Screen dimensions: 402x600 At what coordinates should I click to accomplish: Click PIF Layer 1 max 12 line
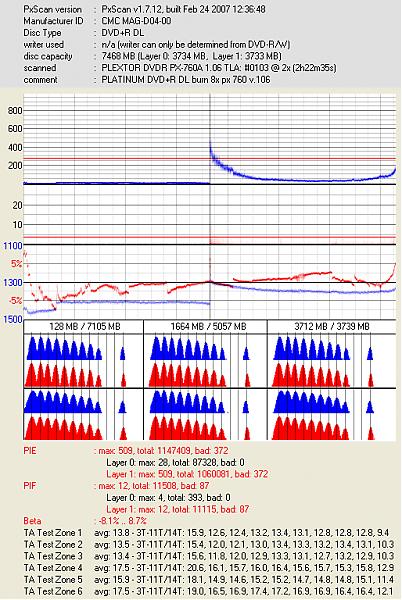[x=177, y=509]
